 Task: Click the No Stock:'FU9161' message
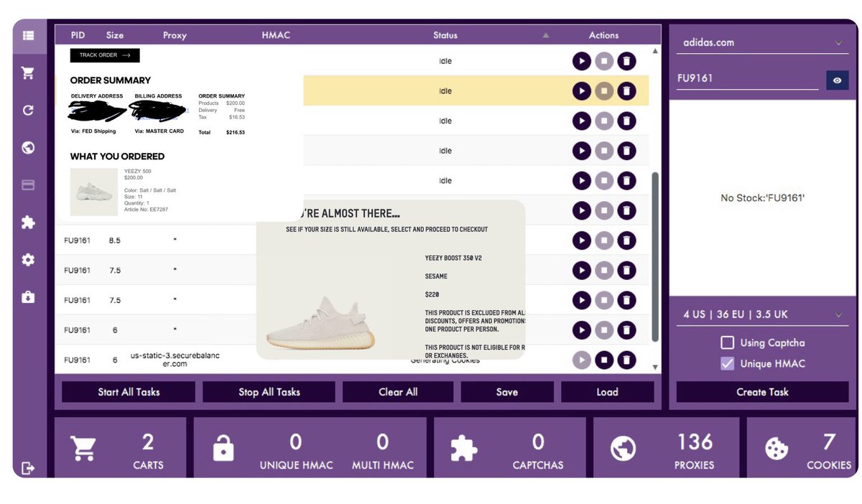pos(762,197)
